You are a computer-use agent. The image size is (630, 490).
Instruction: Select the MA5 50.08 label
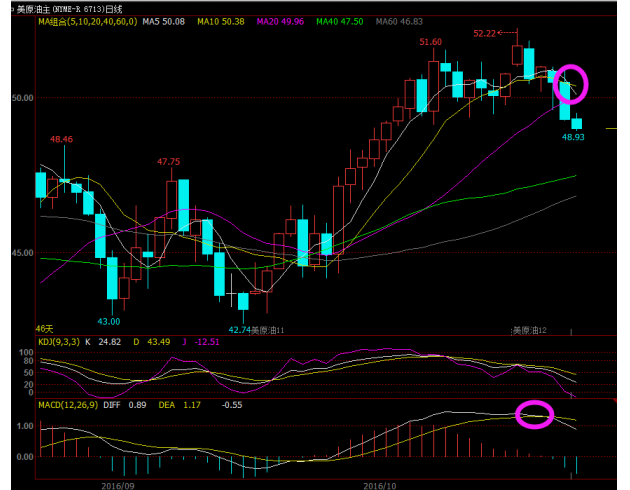(164, 22)
